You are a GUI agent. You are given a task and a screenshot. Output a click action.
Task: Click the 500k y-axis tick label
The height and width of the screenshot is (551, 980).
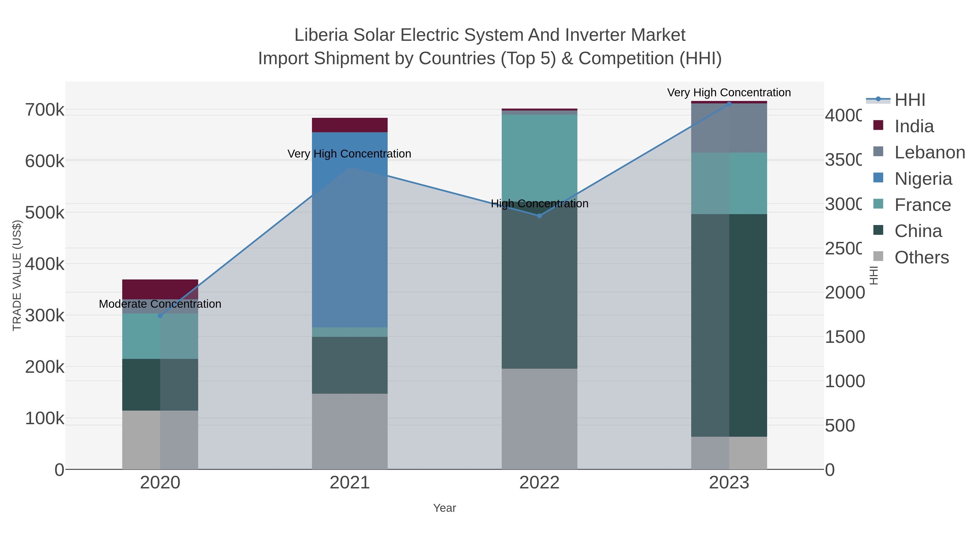pos(45,213)
